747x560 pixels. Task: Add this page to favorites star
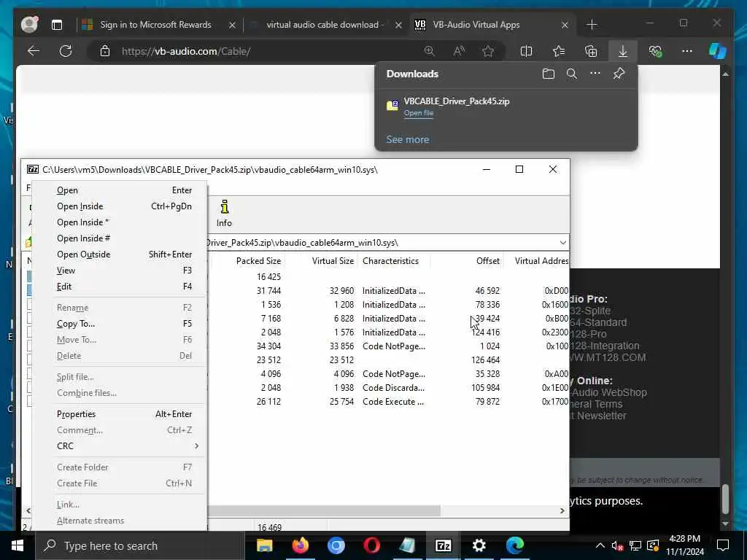pos(488,51)
